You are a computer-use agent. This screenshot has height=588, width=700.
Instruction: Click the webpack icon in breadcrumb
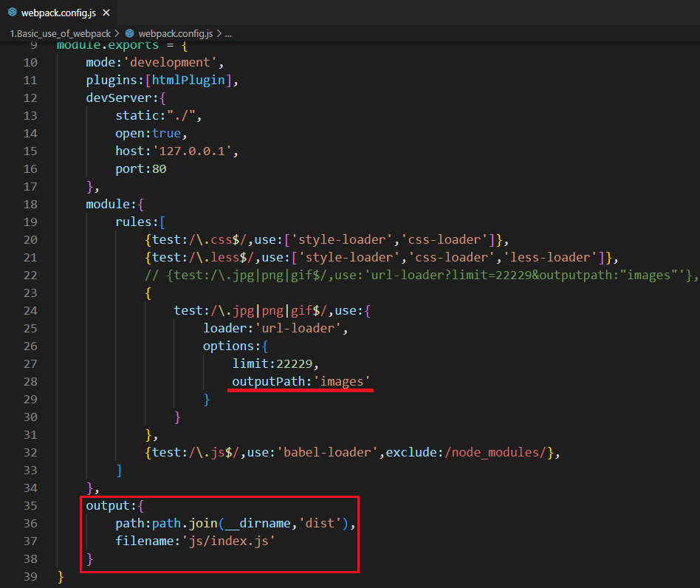click(129, 33)
